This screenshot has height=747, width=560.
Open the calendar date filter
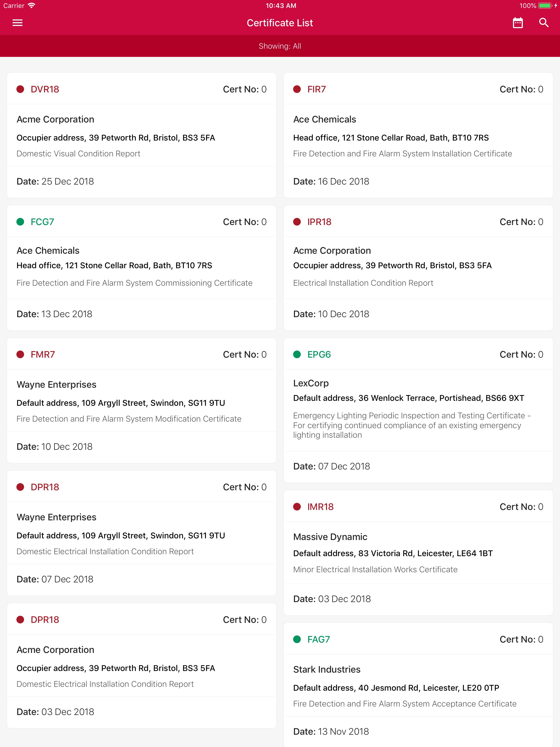[518, 23]
